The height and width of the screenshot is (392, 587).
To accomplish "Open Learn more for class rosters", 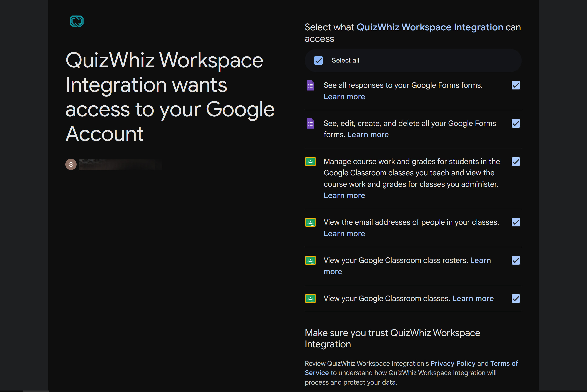I will 481,260.
